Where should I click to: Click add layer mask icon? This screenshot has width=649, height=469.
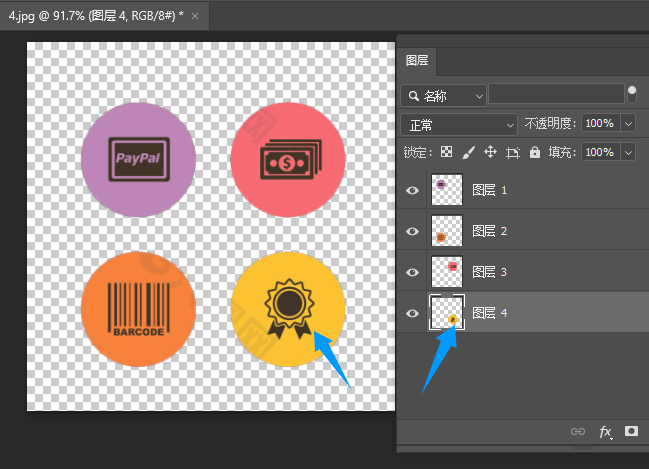point(631,431)
